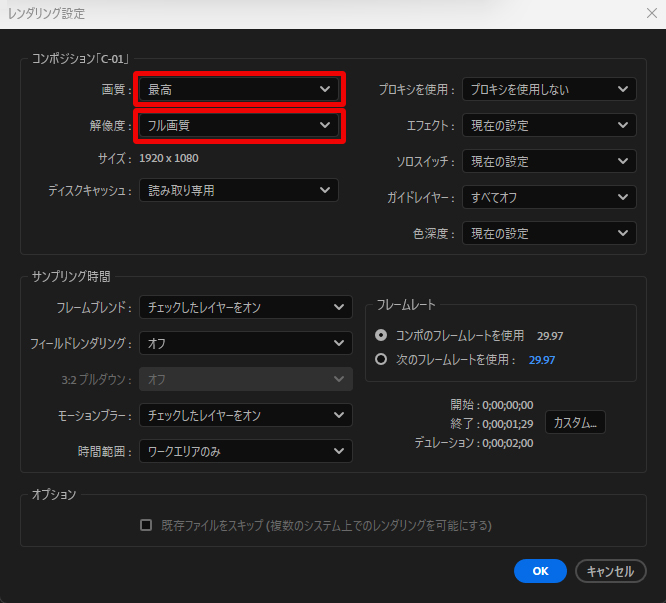This screenshot has height=603, width=666.
Task: Expand the エフェクト dropdown
Action: (548, 125)
